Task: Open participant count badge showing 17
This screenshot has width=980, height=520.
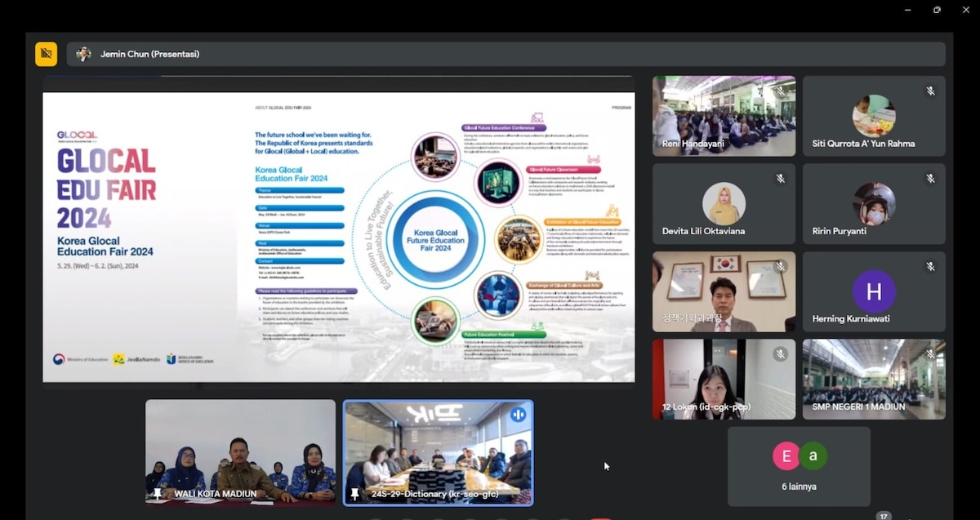Action: (x=884, y=516)
